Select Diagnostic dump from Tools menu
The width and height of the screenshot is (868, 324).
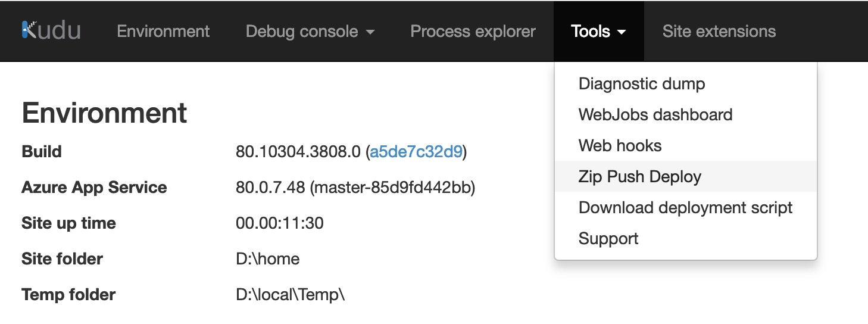click(x=642, y=84)
